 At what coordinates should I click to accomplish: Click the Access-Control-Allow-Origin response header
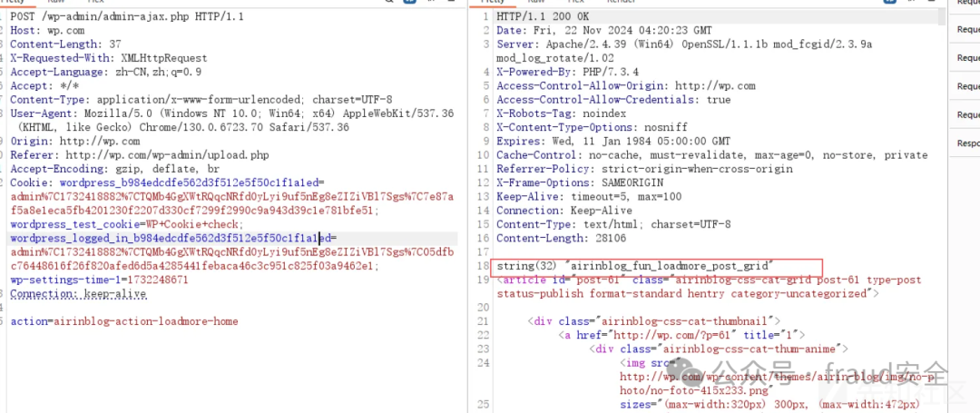625,85
